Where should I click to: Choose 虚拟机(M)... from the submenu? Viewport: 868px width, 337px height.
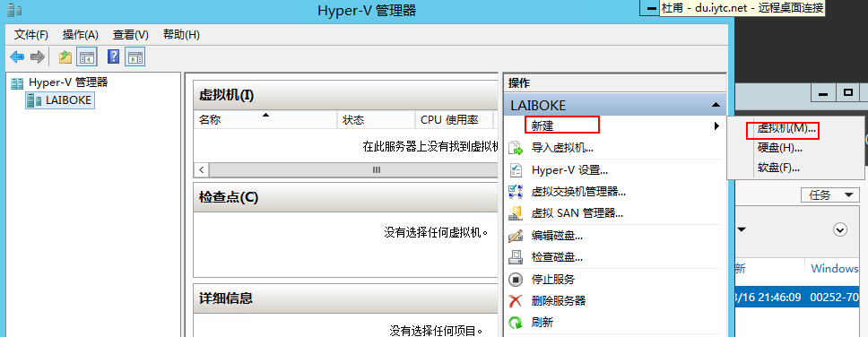point(786,128)
